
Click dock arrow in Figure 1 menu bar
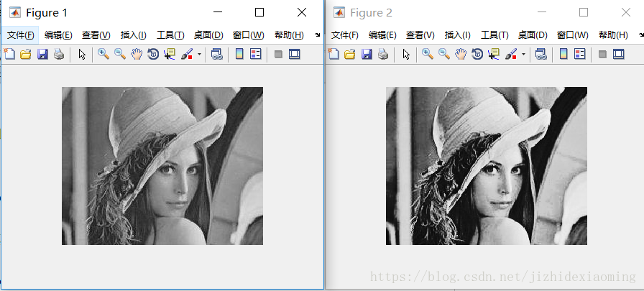pos(317,35)
